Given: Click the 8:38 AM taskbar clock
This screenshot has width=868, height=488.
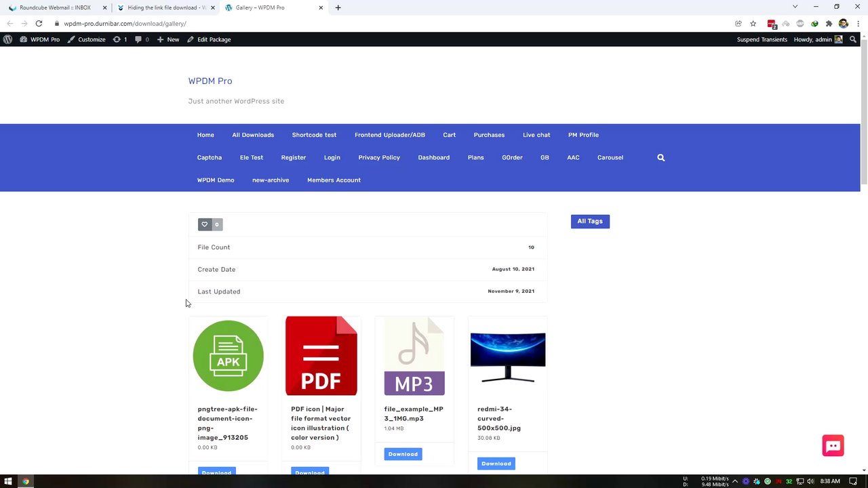Looking at the screenshot, I should (x=830, y=481).
